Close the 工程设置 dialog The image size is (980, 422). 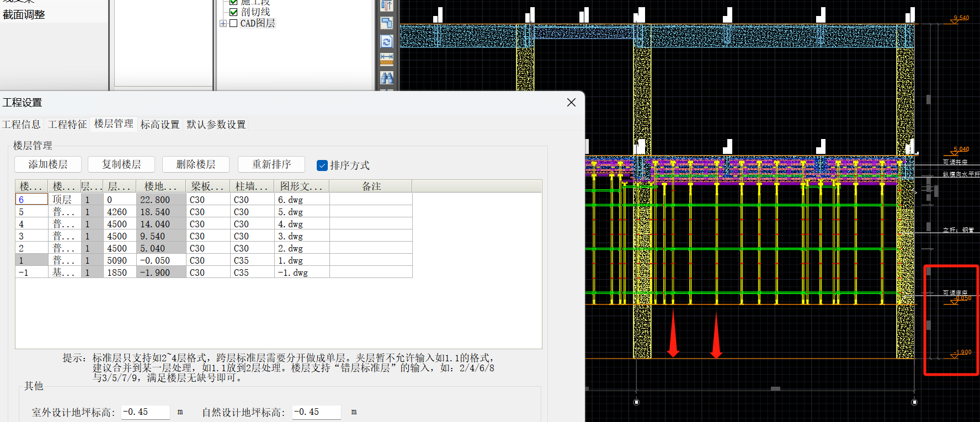click(x=571, y=103)
